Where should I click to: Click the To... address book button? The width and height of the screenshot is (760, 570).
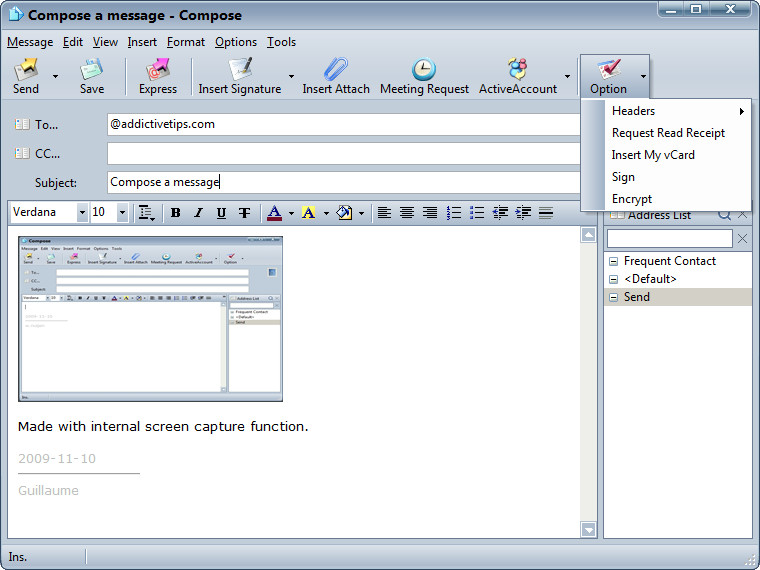[x=36, y=125]
